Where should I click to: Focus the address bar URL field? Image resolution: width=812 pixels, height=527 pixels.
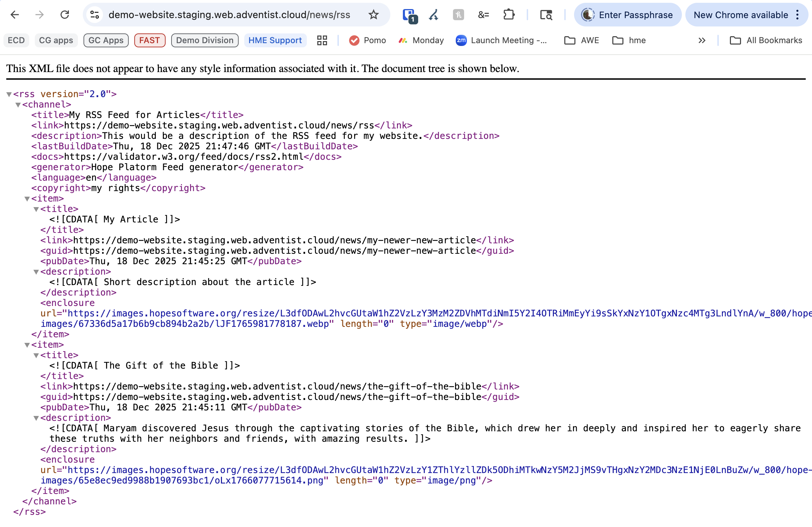(229, 15)
